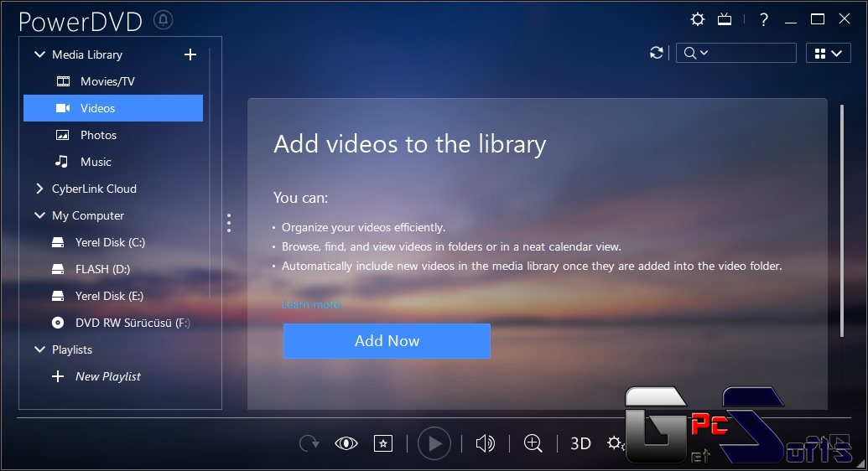Click the FLASH (D:) drive icon
The width and height of the screenshot is (868, 471).
[58, 269]
